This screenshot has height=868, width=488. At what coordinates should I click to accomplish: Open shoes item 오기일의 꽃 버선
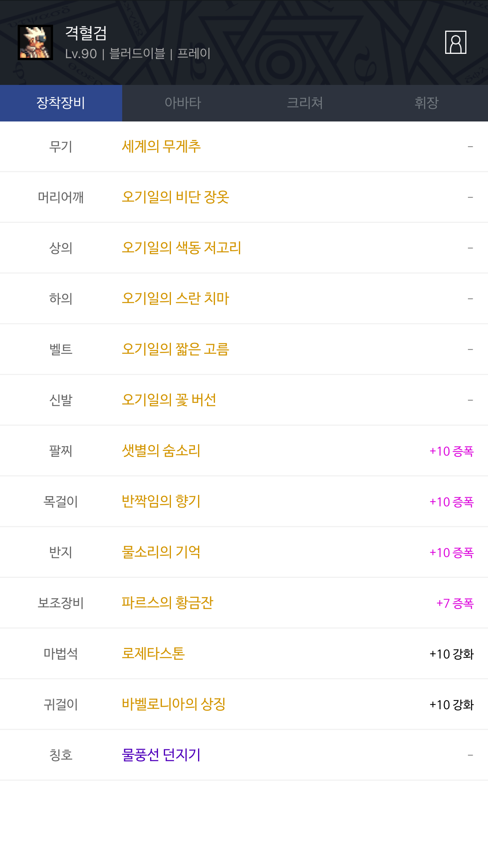click(169, 400)
